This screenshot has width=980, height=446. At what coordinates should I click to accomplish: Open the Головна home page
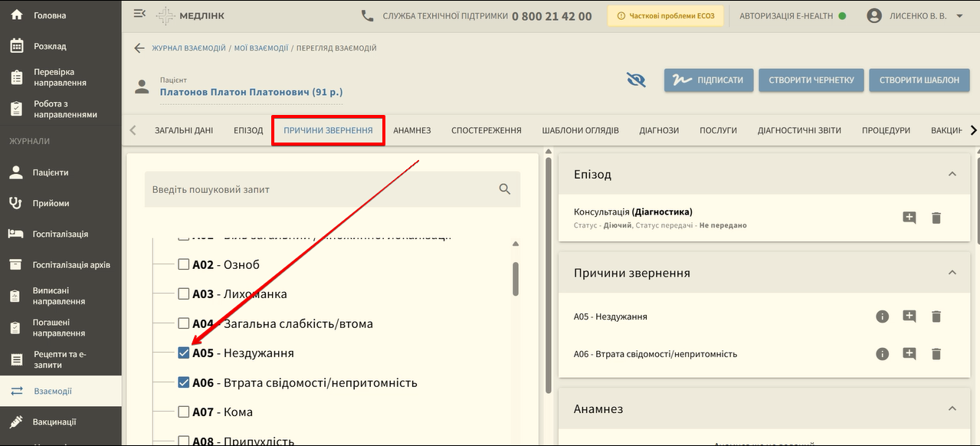click(x=61, y=15)
